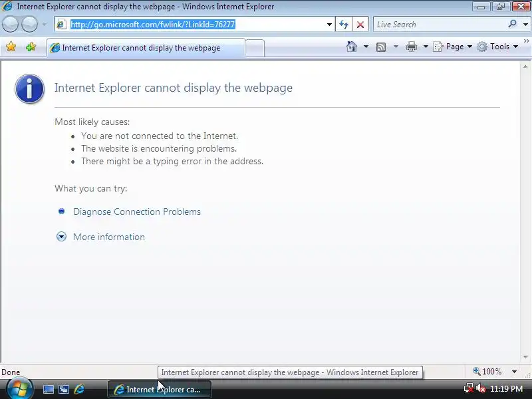Open the recent pages dropdown arrow
The height and width of the screenshot is (399, 532).
tap(45, 25)
